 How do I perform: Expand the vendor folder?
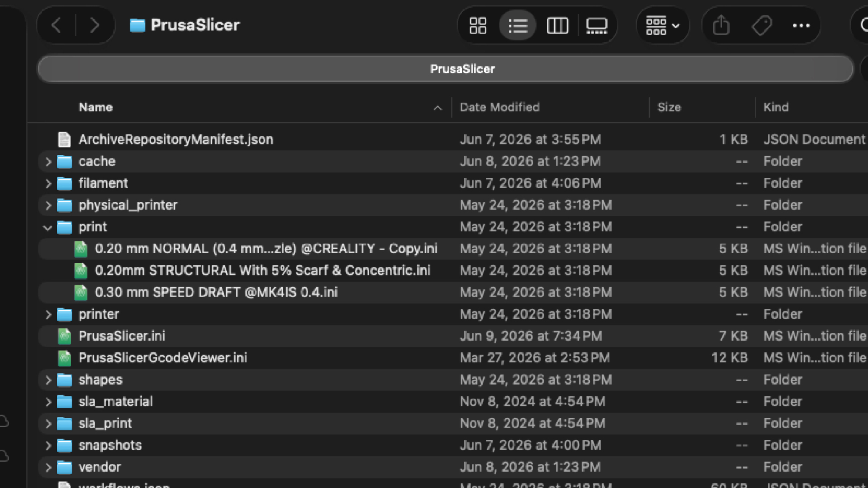pos(48,467)
